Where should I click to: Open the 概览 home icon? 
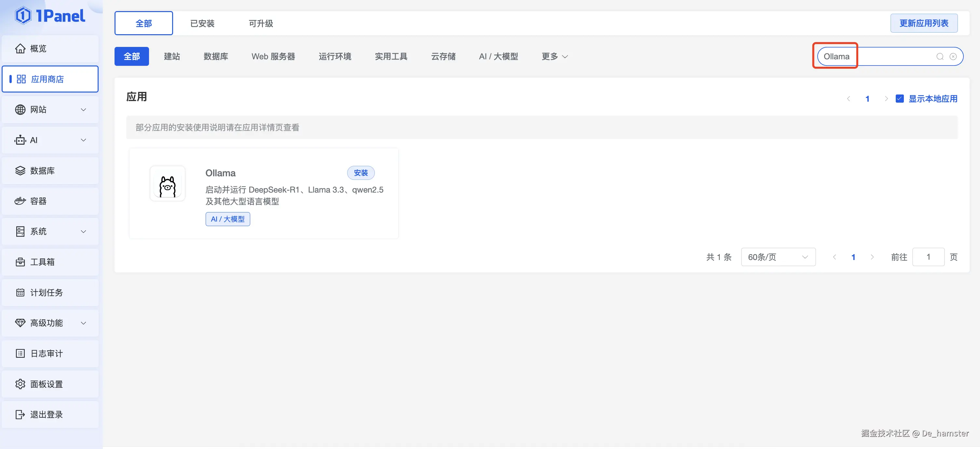click(x=20, y=48)
